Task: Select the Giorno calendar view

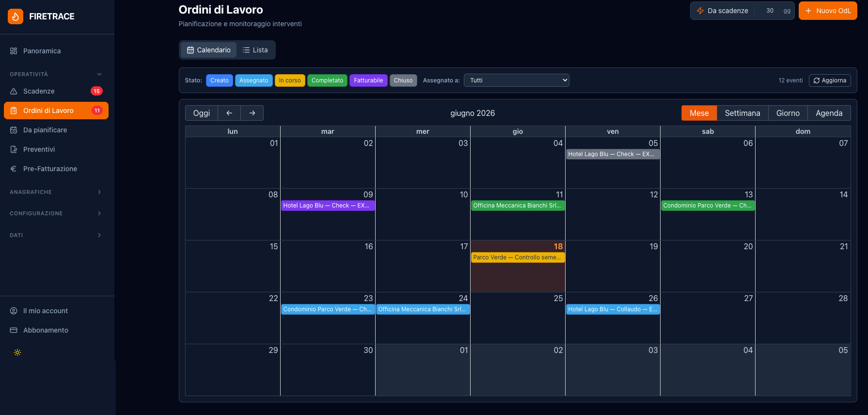Action: (x=788, y=113)
